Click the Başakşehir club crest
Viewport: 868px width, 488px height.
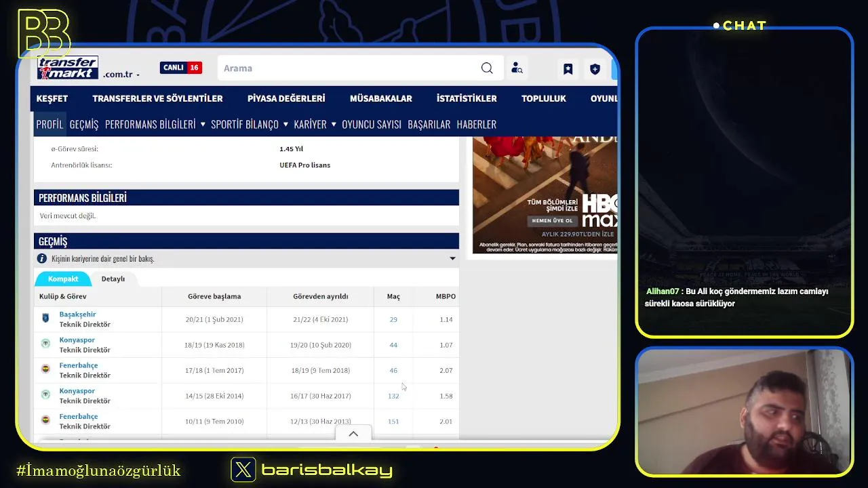point(45,319)
